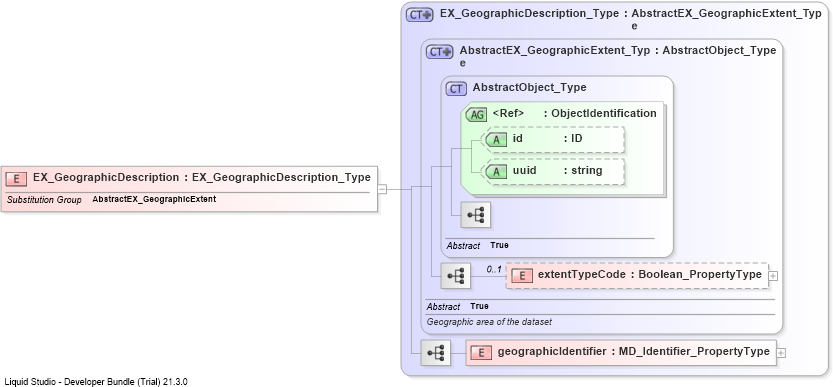Expand the extentTypeCode element

[774, 276]
